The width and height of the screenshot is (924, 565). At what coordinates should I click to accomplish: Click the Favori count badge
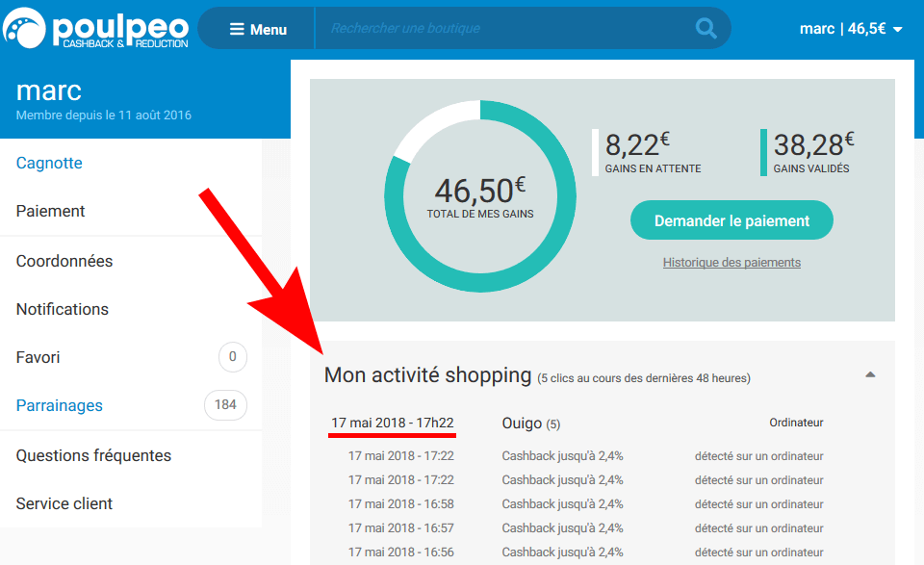pos(233,356)
